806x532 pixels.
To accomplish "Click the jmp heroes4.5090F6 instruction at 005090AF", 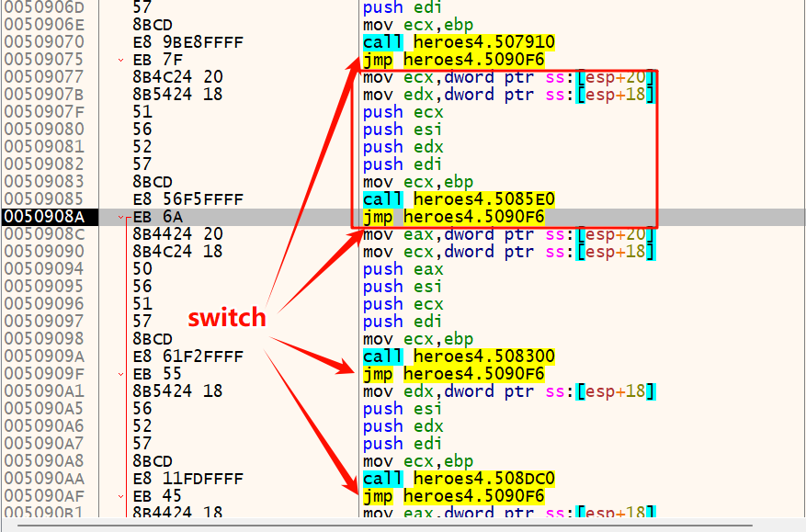I will pyautogui.click(x=454, y=496).
